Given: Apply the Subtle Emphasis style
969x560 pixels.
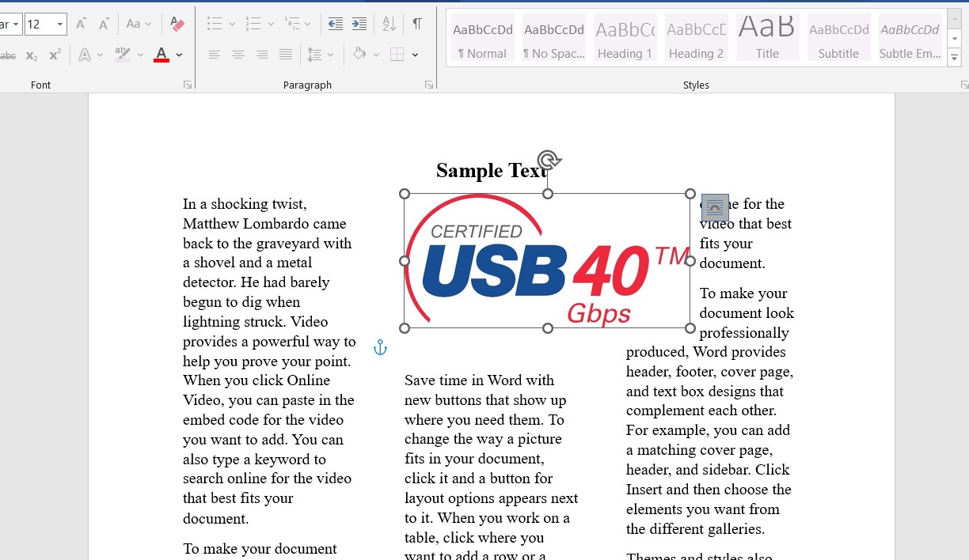Looking at the screenshot, I should tap(910, 38).
